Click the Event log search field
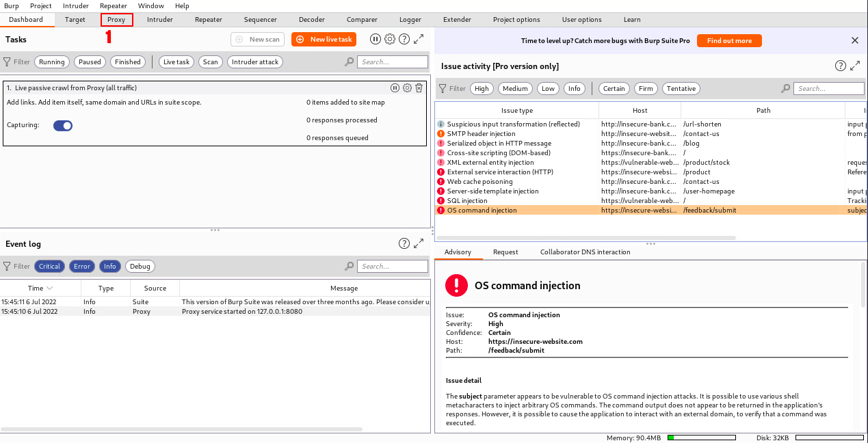Screen dimensions: 868x443 pos(393,267)
